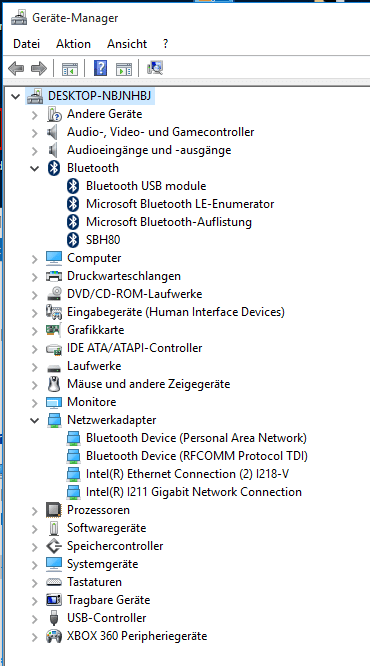Expand the Grafikkarte category
The image size is (370, 666).
click(x=34, y=330)
